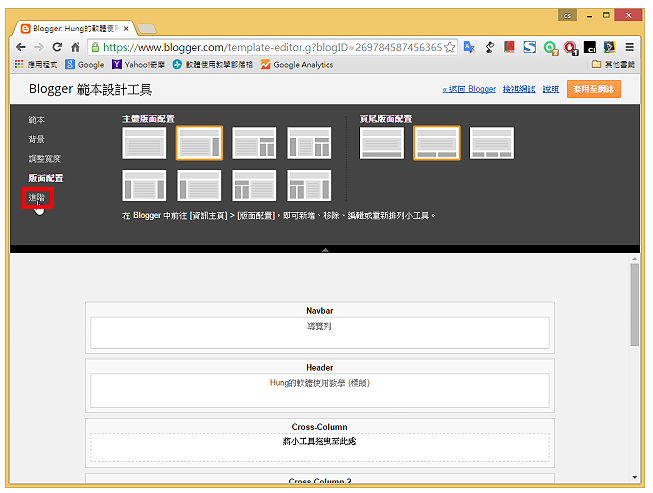The width and height of the screenshot is (653, 493).
Task: Click the browser forward arrow
Action: tap(39, 47)
